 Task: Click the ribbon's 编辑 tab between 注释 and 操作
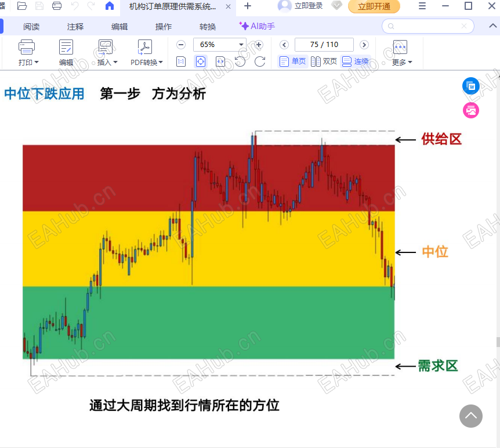click(x=119, y=27)
